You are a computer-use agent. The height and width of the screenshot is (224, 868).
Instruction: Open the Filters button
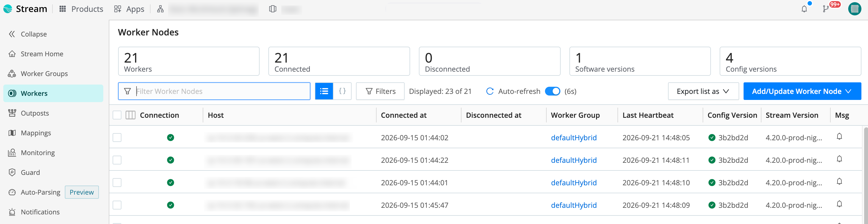pyautogui.click(x=380, y=91)
